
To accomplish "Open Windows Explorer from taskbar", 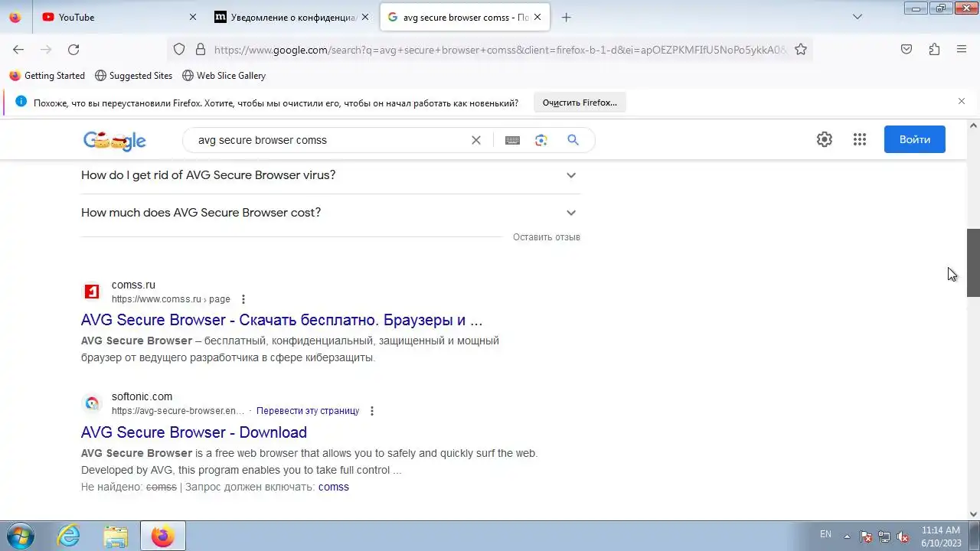I will tap(116, 536).
